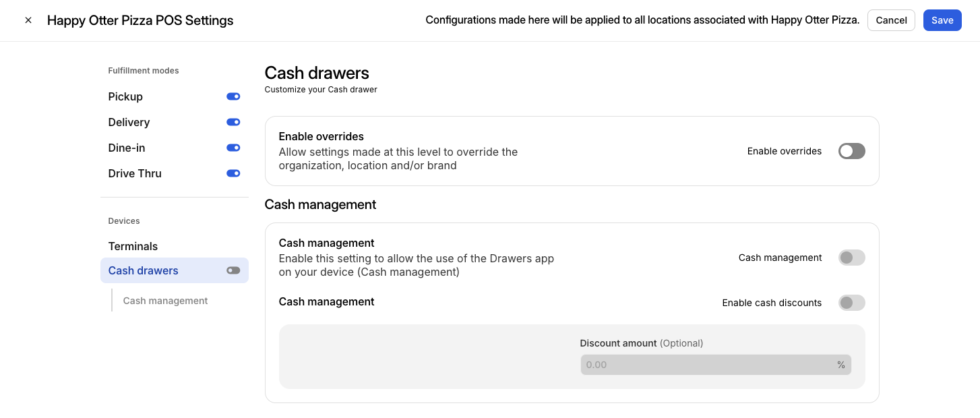
Task: Toggle the Cash drawers sidebar switch
Action: (233, 270)
